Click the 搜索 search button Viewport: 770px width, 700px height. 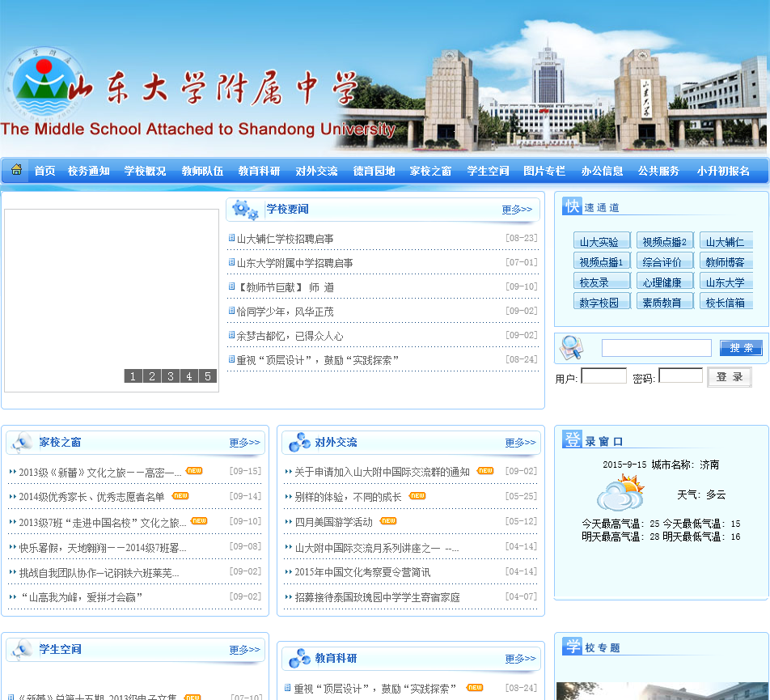741,348
